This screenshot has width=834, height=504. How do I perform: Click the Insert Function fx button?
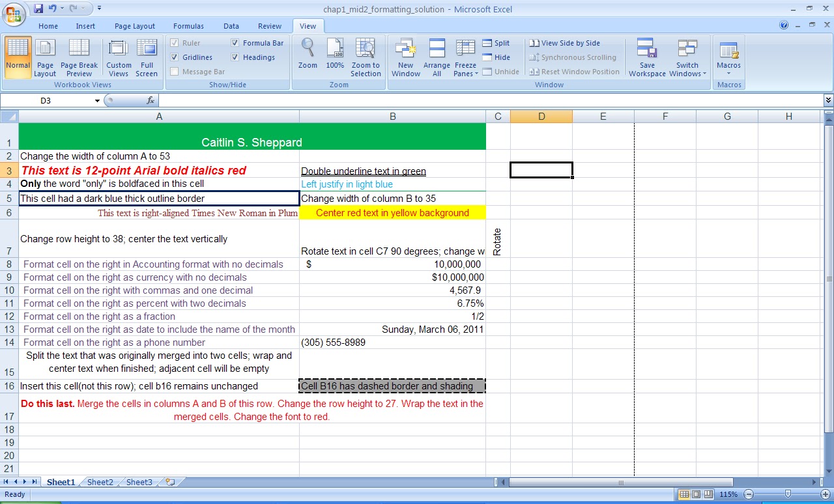coord(151,100)
